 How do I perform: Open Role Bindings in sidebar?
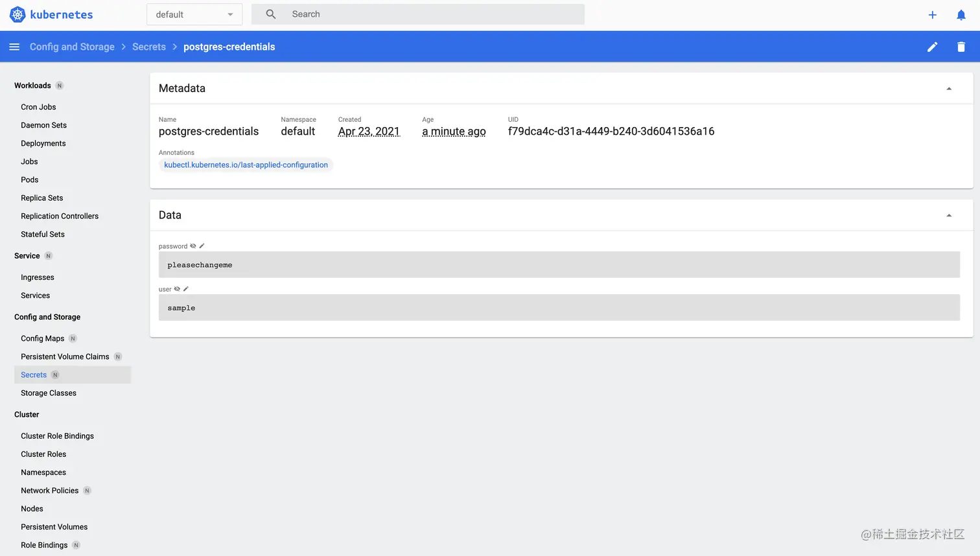(x=44, y=545)
